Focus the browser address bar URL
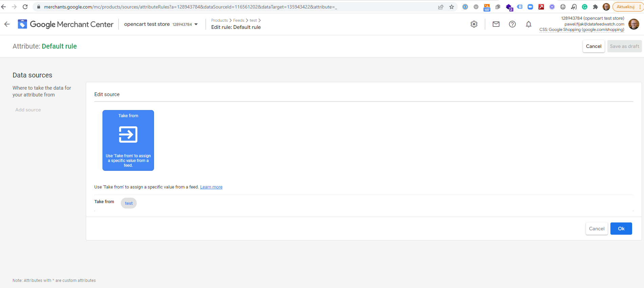 click(x=190, y=7)
